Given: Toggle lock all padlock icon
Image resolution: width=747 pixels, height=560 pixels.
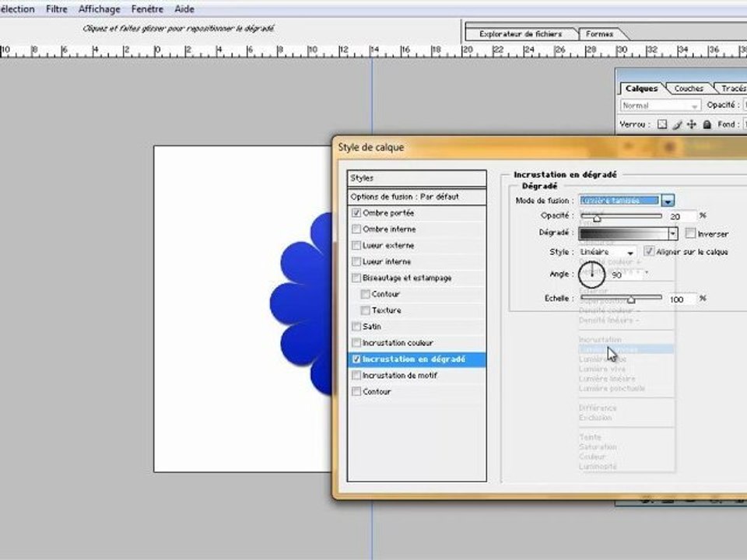Looking at the screenshot, I should (x=707, y=124).
